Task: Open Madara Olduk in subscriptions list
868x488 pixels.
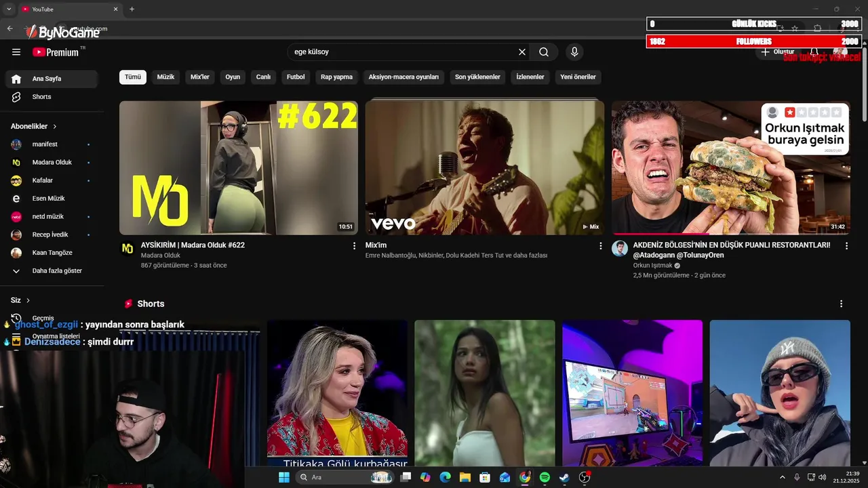Action: click(52, 163)
